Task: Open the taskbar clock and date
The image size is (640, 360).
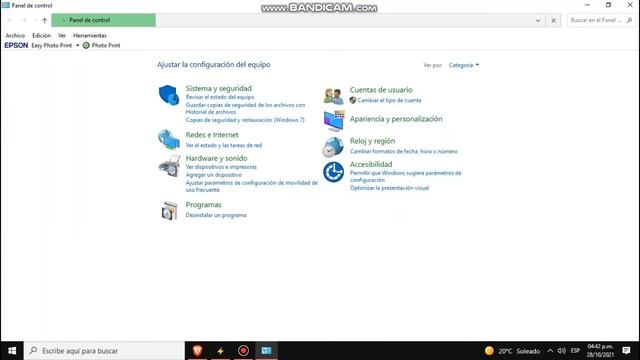Action: point(600,351)
